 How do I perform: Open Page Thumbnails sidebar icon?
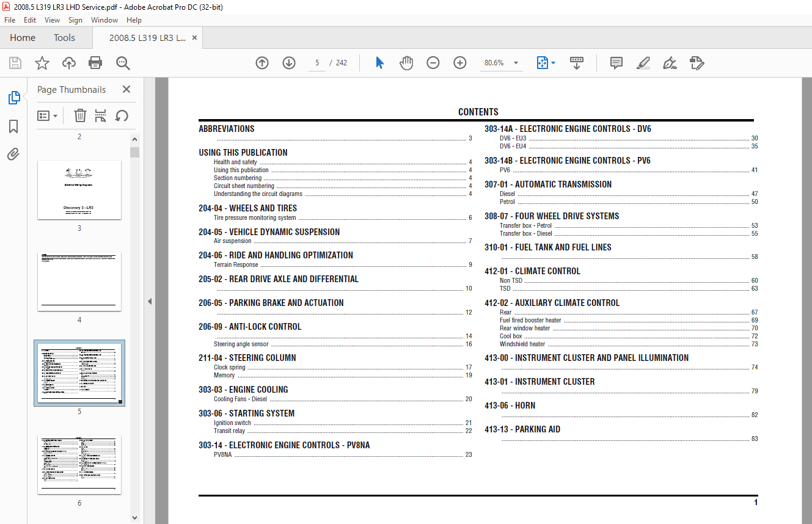tap(13, 98)
